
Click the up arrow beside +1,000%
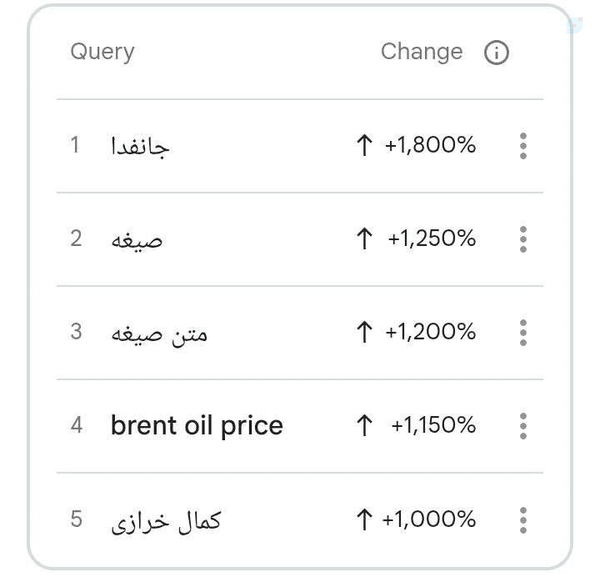364,519
